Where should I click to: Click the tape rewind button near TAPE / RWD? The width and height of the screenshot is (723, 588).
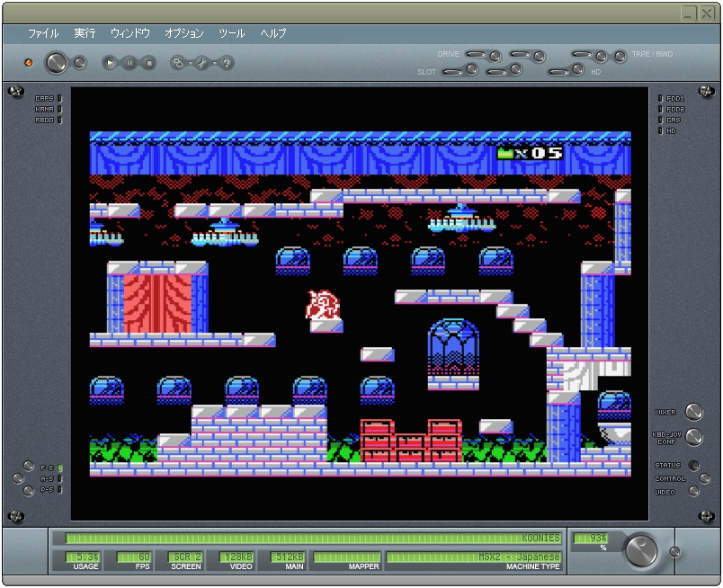(x=620, y=57)
